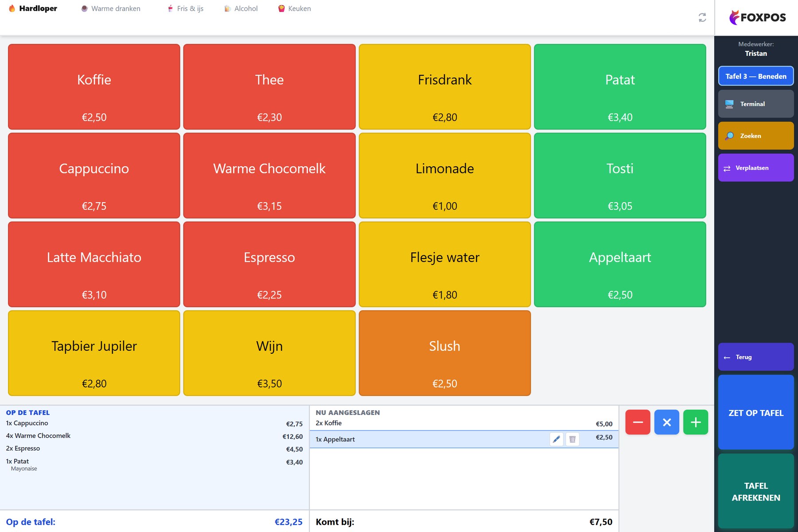Select Tafel 3 — Beneden button

coord(756,76)
